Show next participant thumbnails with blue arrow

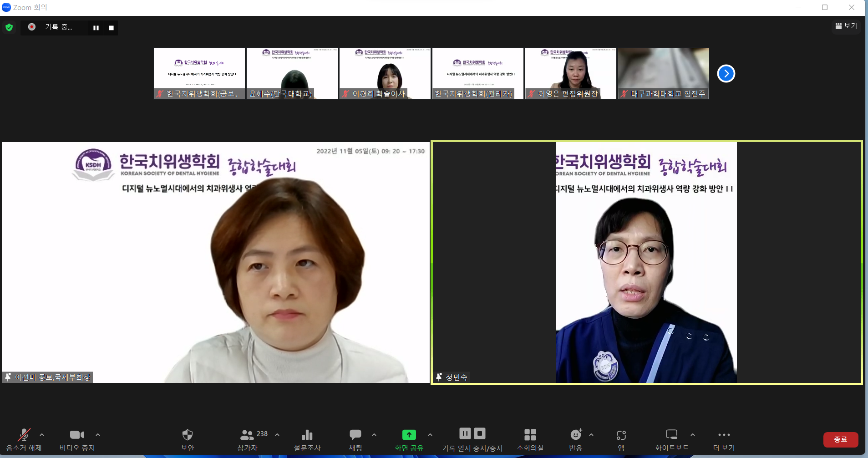coord(726,74)
